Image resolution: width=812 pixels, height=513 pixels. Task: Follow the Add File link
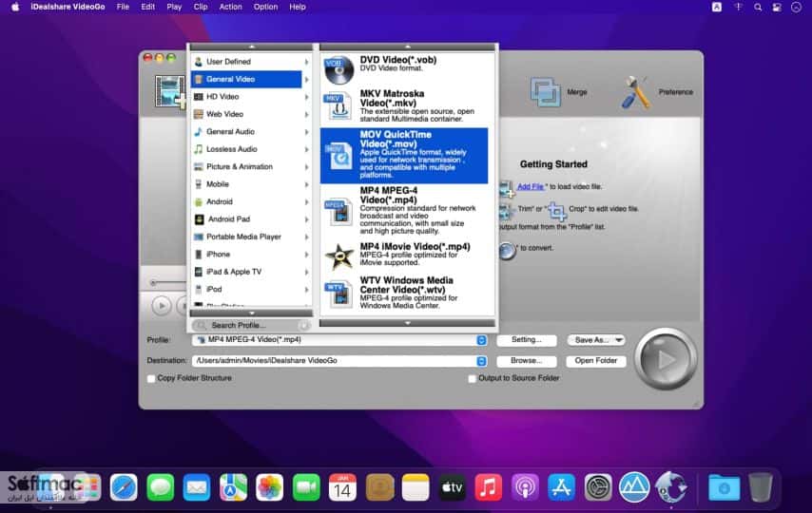(x=531, y=187)
